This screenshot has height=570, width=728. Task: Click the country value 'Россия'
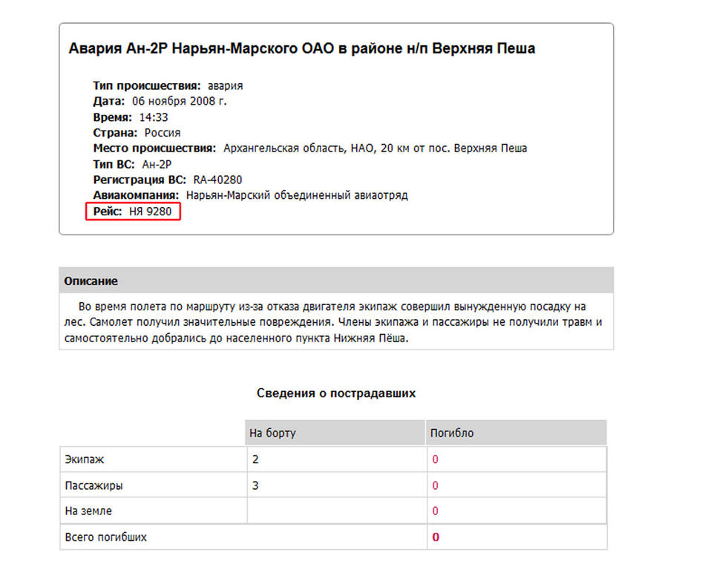163,133
